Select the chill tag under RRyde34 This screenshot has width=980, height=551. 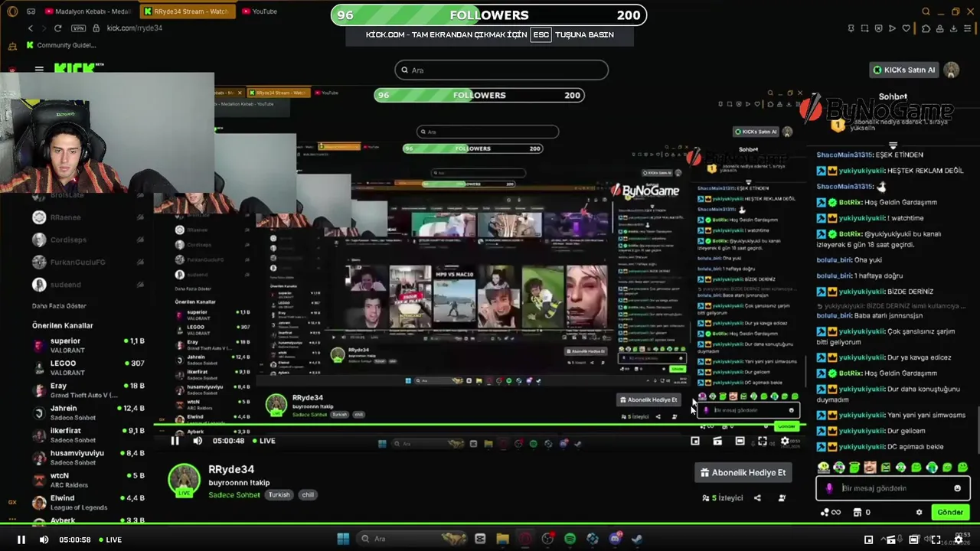(308, 494)
